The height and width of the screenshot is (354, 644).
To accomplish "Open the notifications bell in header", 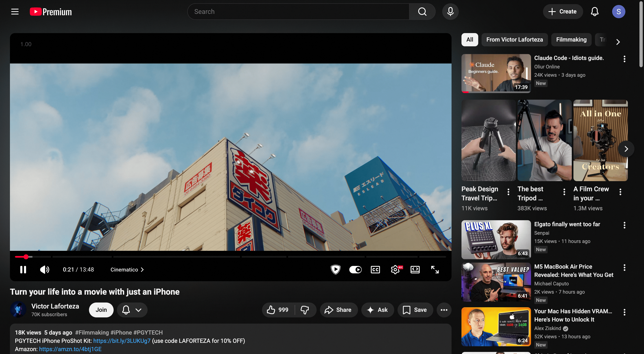I will pyautogui.click(x=595, y=12).
